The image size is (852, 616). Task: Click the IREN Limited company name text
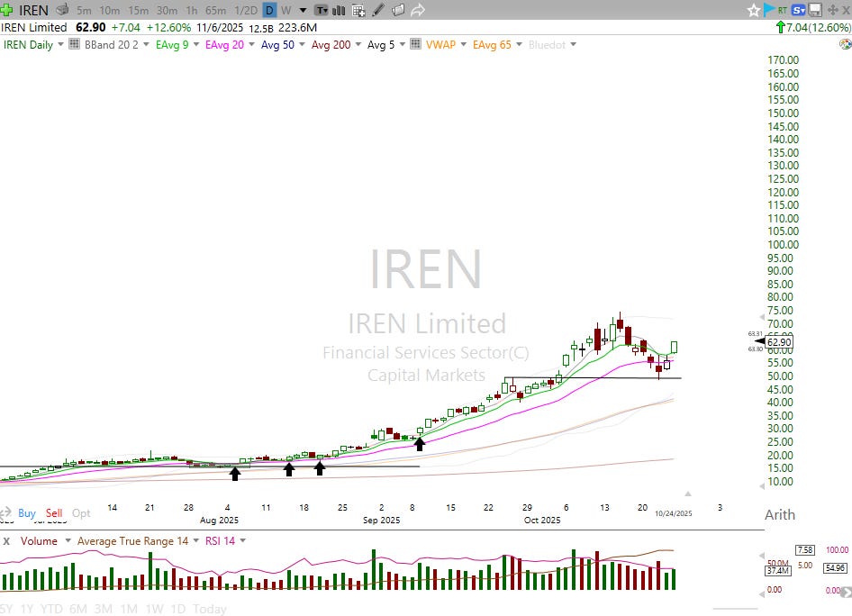tap(33, 27)
